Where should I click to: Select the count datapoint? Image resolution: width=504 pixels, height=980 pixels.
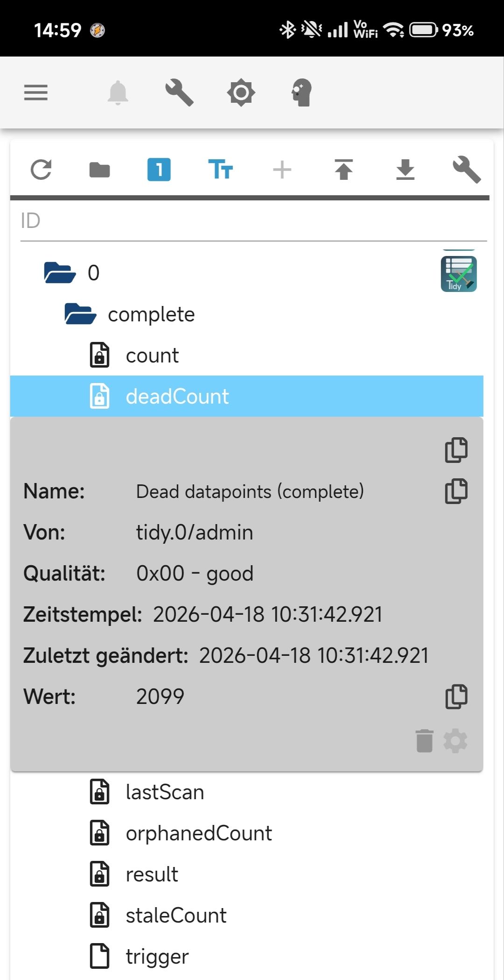(152, 356)
